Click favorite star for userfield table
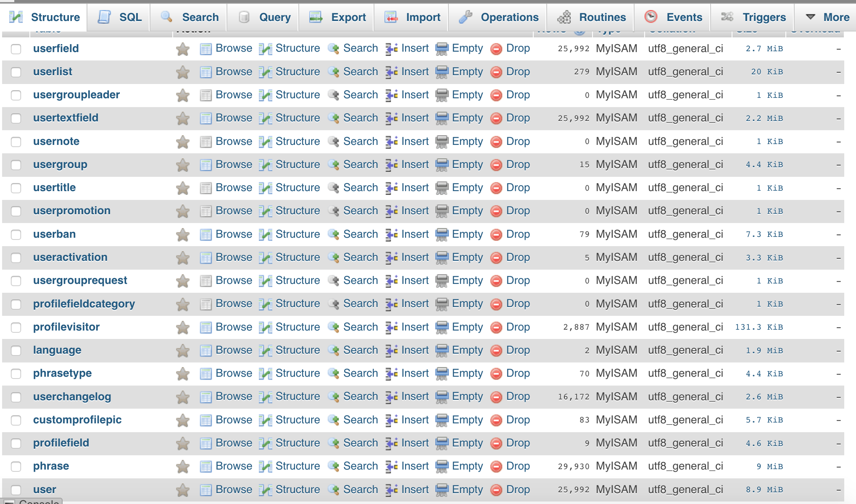 (x=183, y=49)
